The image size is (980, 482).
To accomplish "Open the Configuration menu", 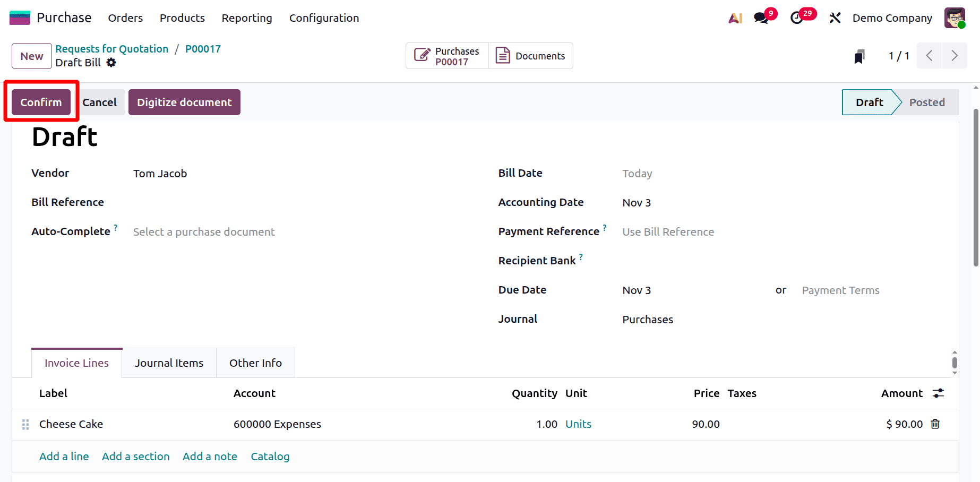I will [324, 18].
